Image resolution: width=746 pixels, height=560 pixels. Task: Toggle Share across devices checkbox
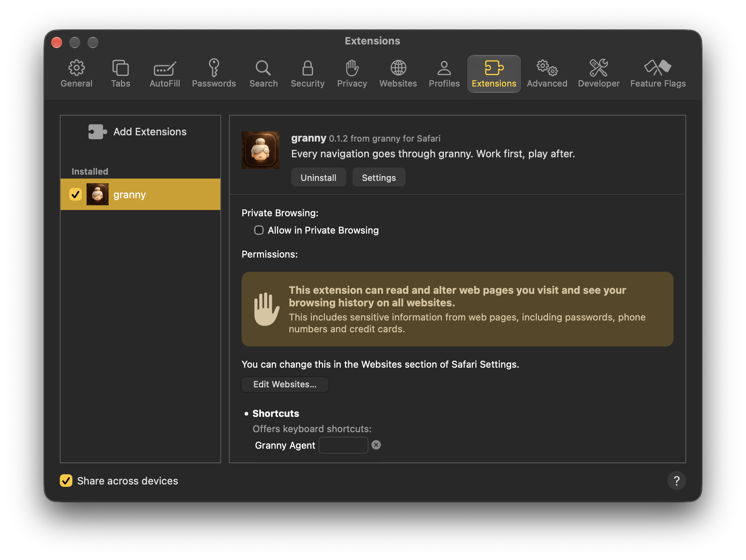coord(66,481)
